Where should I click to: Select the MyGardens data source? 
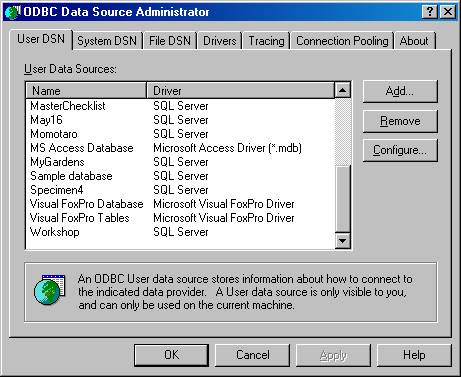(57, 162)
